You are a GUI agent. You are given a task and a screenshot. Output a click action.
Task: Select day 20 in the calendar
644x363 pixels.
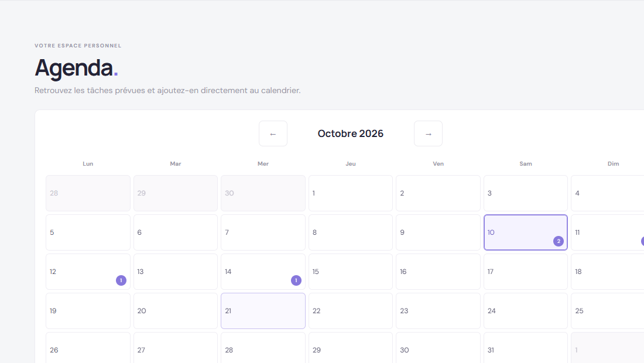176,311
